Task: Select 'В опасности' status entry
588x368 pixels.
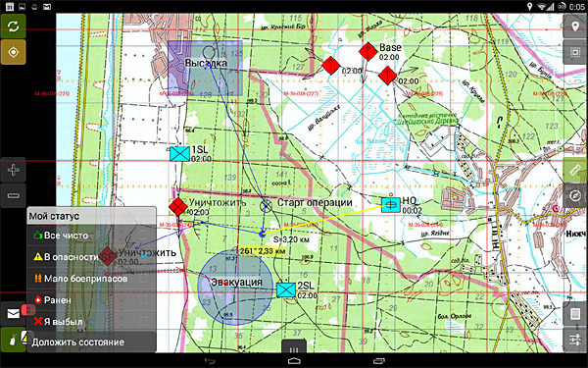Action: coord(91,257)
